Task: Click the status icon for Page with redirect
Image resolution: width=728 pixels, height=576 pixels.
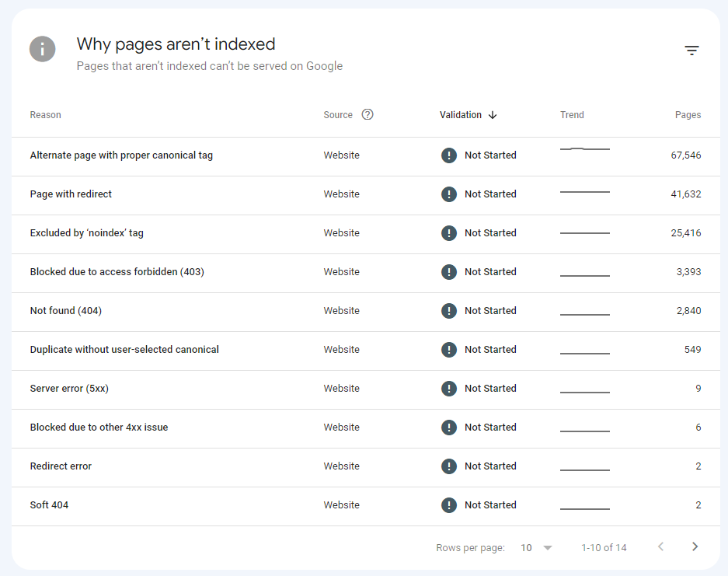Action: point(448,194)
